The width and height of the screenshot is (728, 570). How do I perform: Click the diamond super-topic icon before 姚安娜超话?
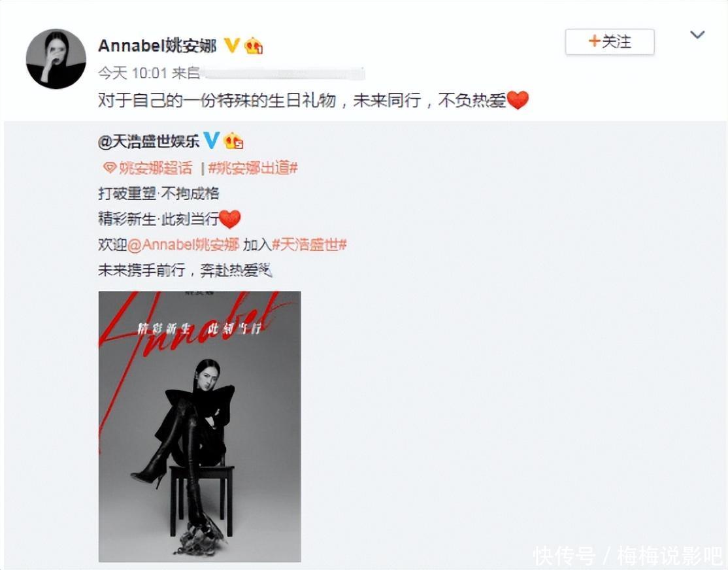109,168
